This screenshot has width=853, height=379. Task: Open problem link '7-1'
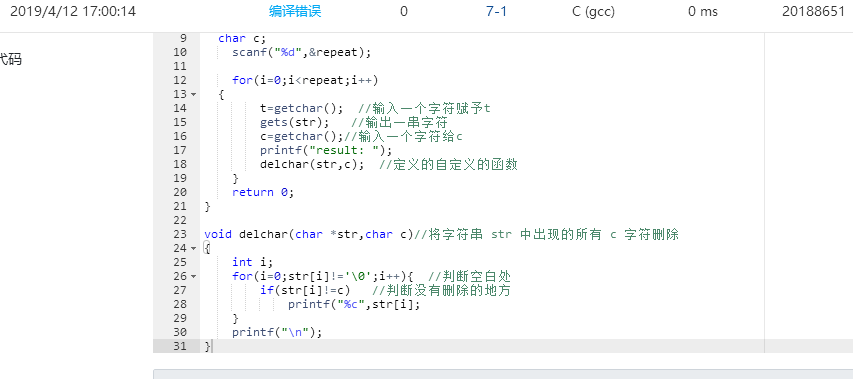(x=496, y=11)
